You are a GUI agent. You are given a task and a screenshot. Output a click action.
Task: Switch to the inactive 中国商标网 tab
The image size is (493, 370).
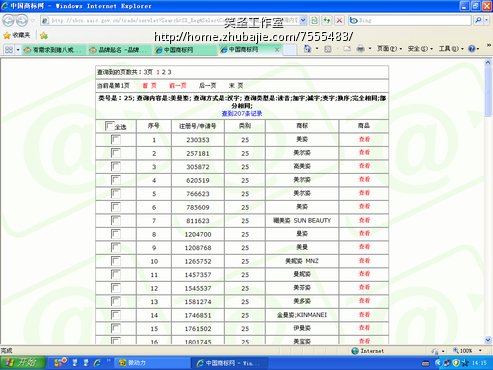pos(185,50)
